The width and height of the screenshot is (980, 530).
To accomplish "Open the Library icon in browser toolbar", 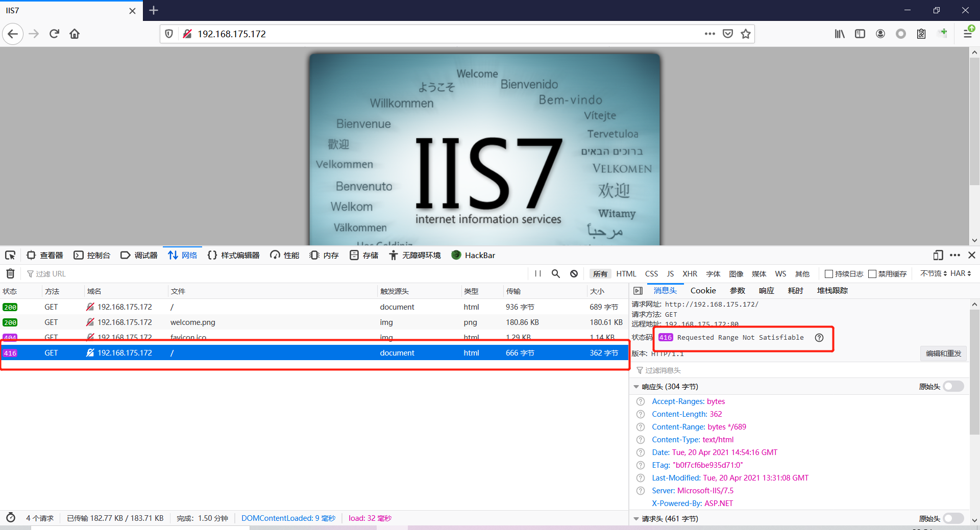I will [840, 34].
